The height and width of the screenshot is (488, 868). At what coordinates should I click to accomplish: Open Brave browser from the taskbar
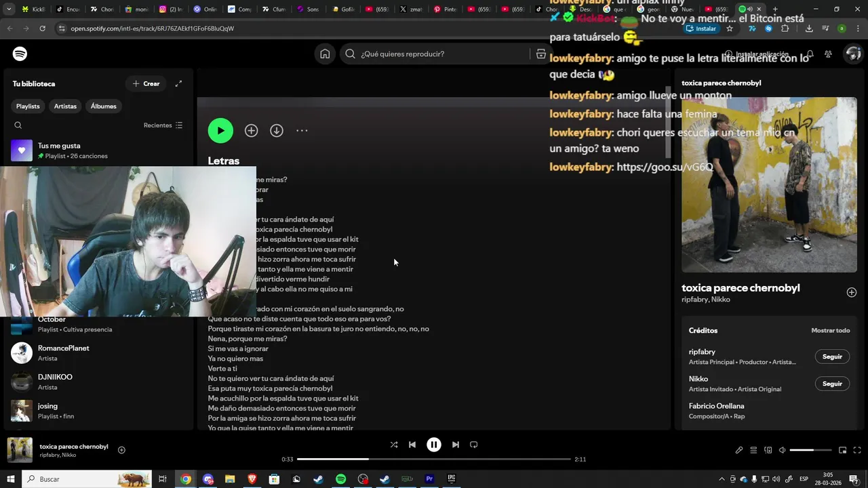click(252, 479)
